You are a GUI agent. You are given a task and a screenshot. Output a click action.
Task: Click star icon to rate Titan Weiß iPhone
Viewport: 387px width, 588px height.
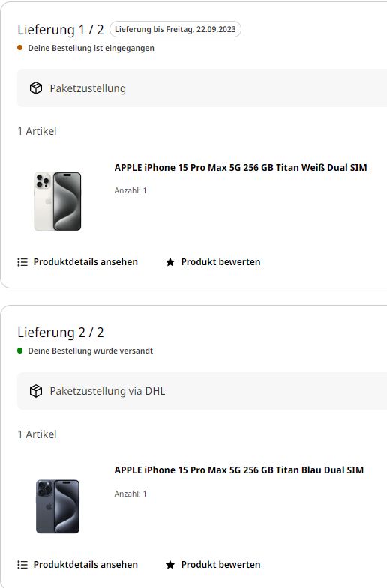click(170, 262)
